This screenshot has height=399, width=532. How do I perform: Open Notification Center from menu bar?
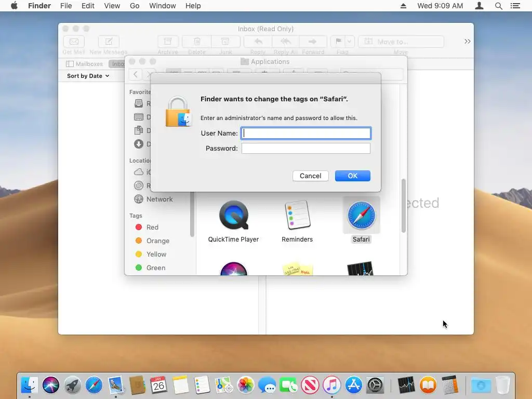pos(515,6)
